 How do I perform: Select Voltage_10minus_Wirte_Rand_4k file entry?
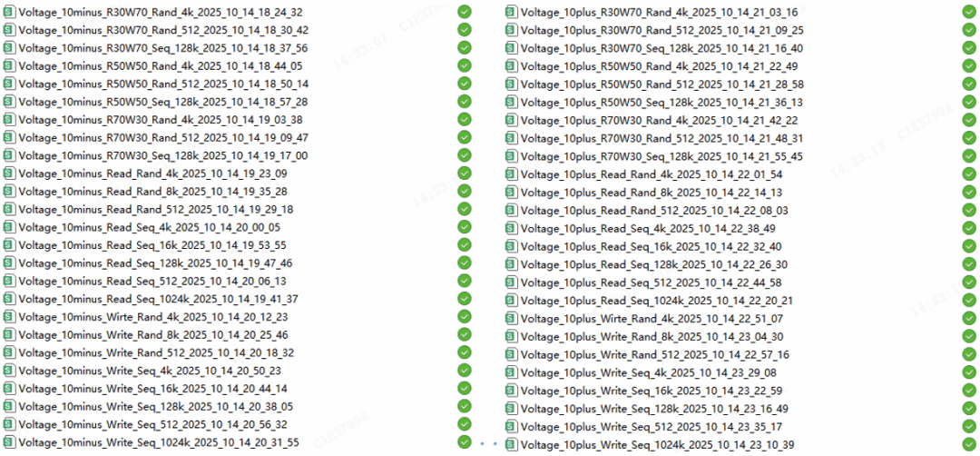tap(153, 316)
